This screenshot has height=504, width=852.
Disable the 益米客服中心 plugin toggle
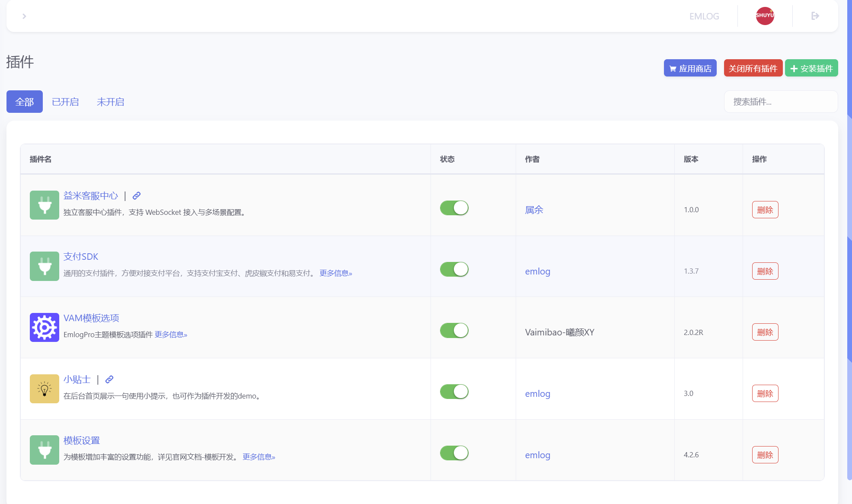pos(454,208)
